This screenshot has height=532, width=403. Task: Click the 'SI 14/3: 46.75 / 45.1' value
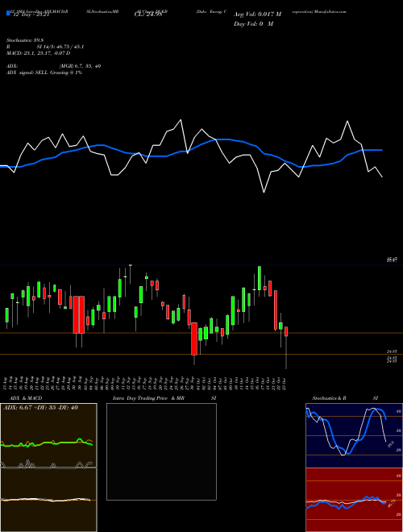pos(60,47)
